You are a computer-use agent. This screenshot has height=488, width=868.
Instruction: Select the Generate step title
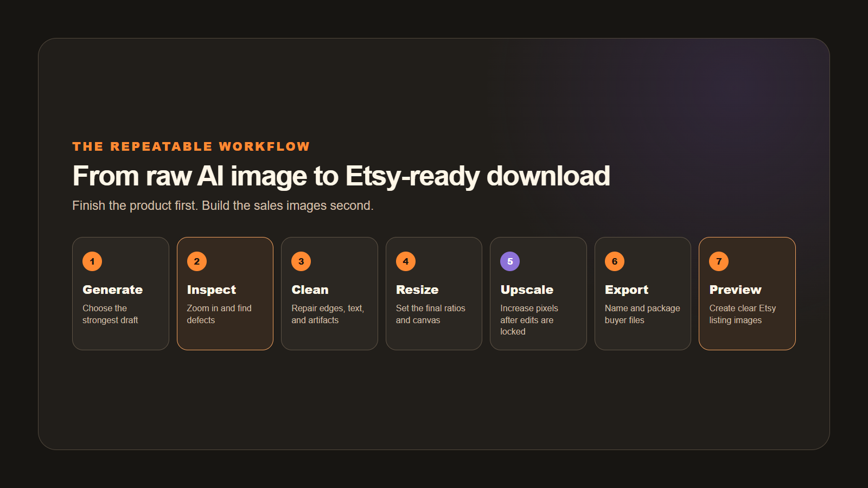pos(113,290)
